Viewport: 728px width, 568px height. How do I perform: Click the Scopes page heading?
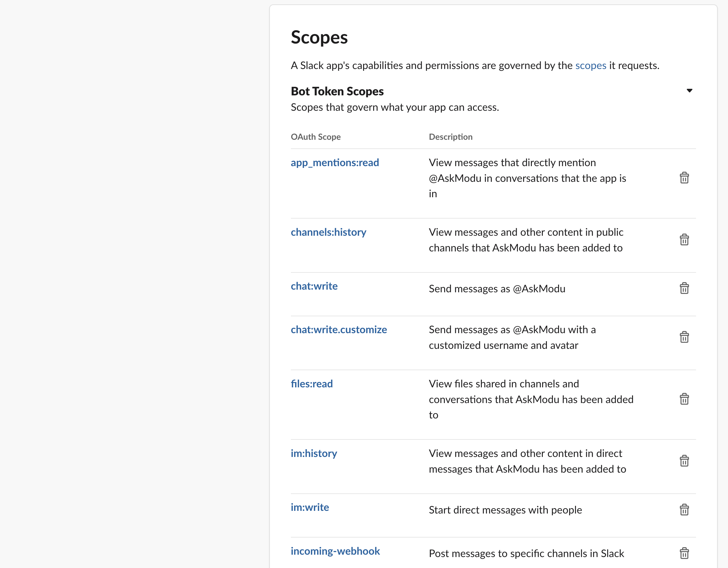pyautogui.click(x=319, y=37)
